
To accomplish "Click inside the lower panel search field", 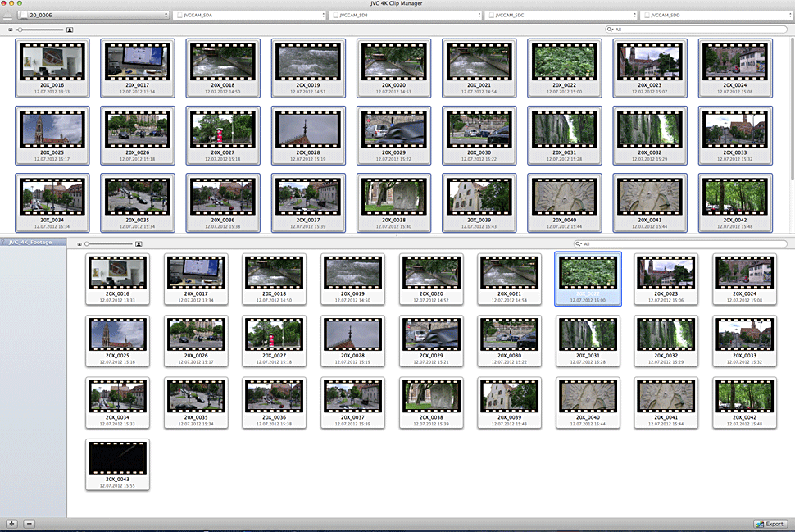I will point(680,244).
